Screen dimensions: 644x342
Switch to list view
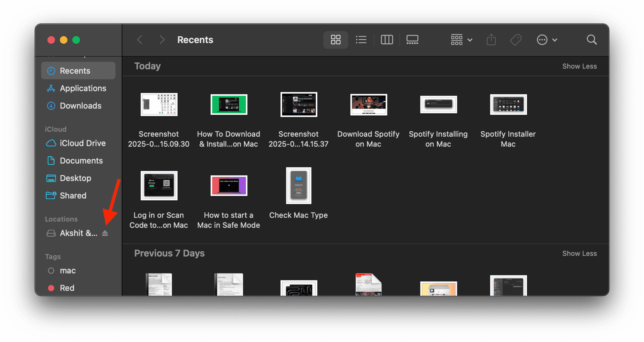(x=361, y=40)
